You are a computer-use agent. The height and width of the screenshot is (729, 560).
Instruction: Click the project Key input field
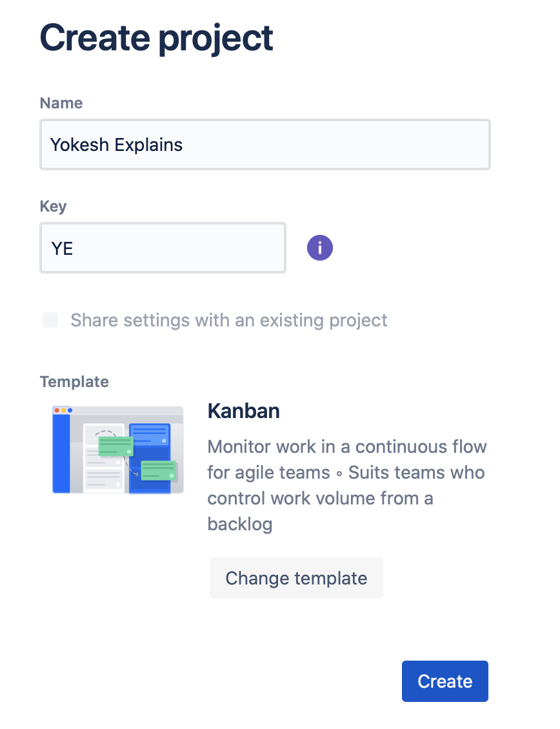[x=163, y=248]
